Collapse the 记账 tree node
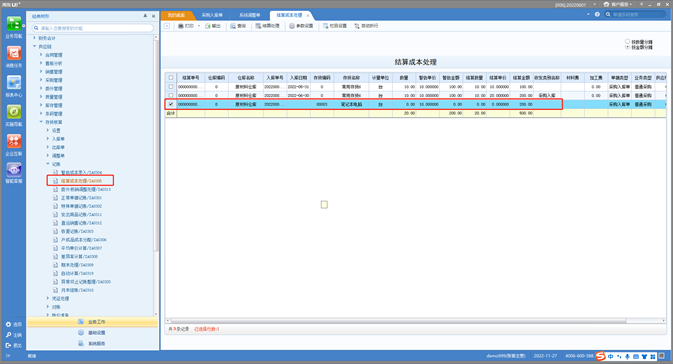The image size is (673, 364). (48, 164)
